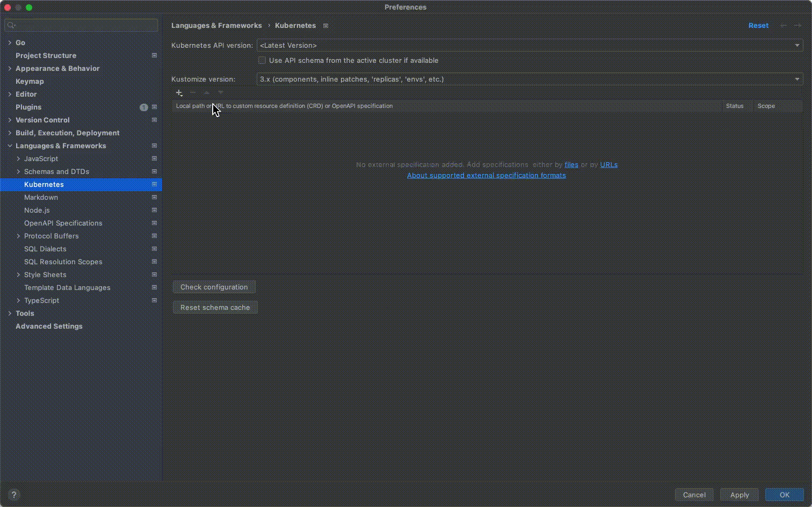Click the OK button
Screen dimensions: 812x507
[785, 495]
